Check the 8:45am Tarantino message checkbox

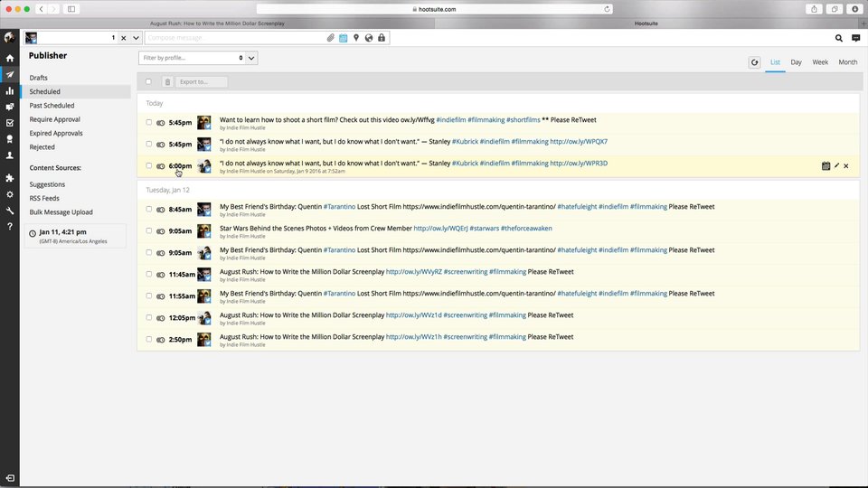coord(149,209)
